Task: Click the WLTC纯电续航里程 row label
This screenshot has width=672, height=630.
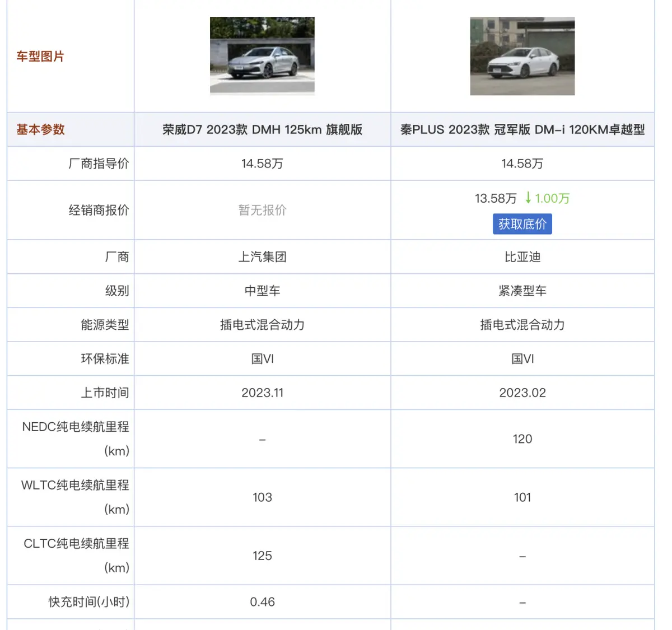Action: point(76,497)
